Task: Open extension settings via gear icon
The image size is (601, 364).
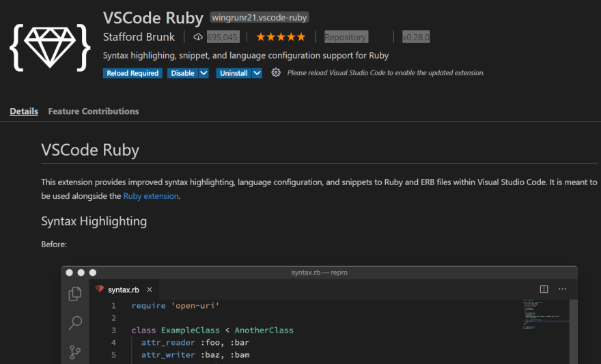Action: 276,72
